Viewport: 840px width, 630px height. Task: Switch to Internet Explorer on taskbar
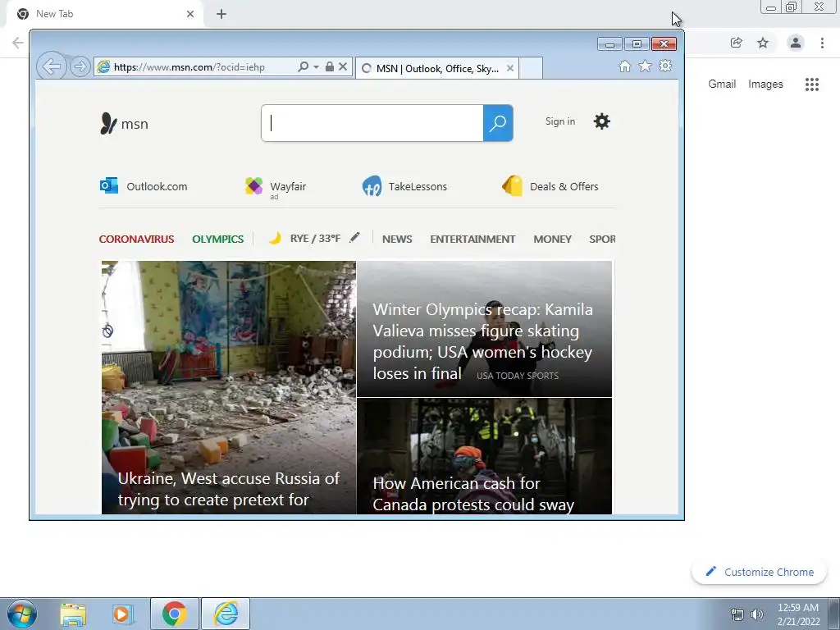(226, 614)
